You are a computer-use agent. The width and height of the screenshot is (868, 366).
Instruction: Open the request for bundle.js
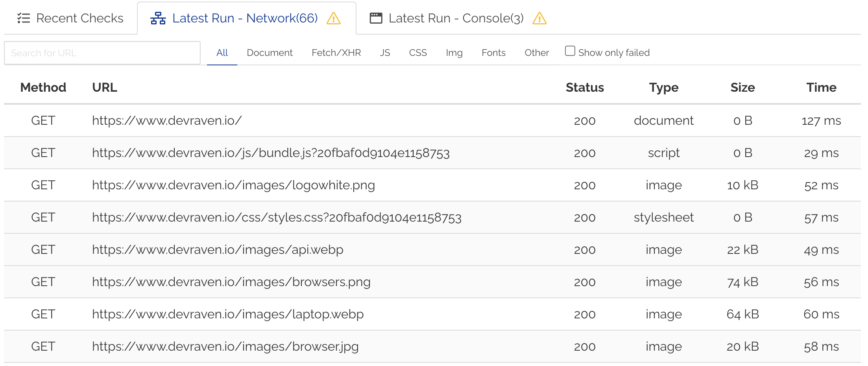(271, 153)
